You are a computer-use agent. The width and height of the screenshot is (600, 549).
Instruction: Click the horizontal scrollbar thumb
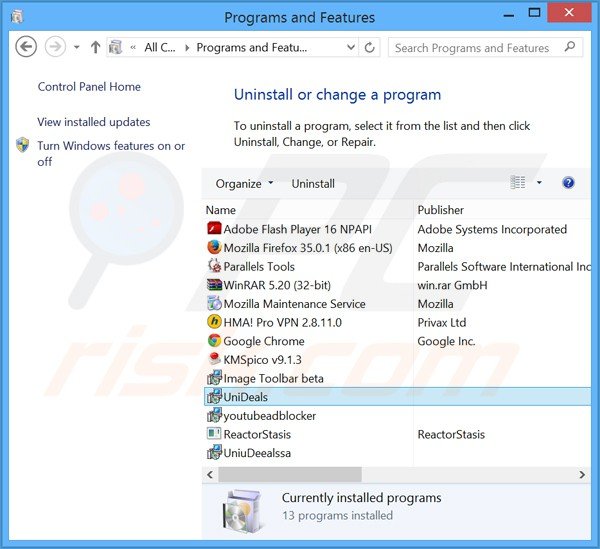click(290, 475)
